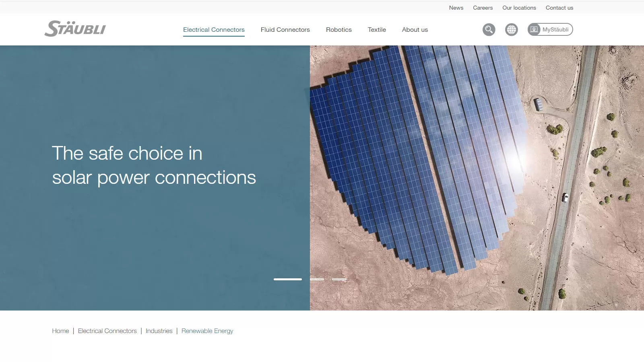
Task: Open the Robotics menu
Action: coord(339,30)
